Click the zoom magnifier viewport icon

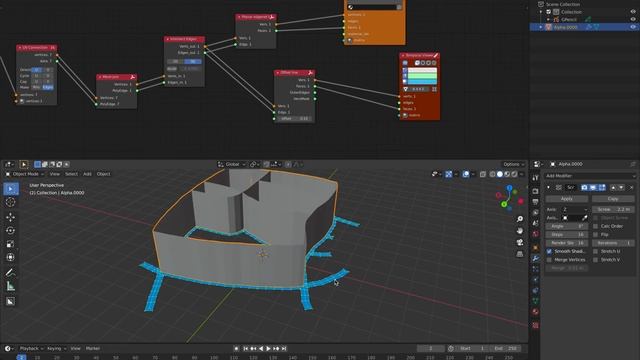click(x=520, y=219)
